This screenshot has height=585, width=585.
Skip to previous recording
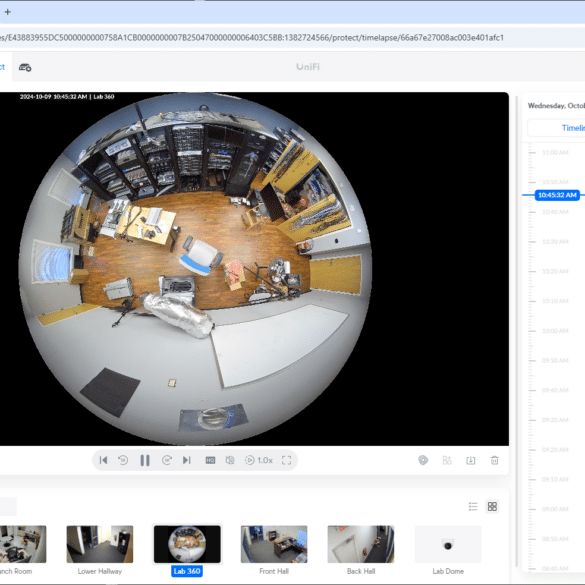click(x=103, y=460)
